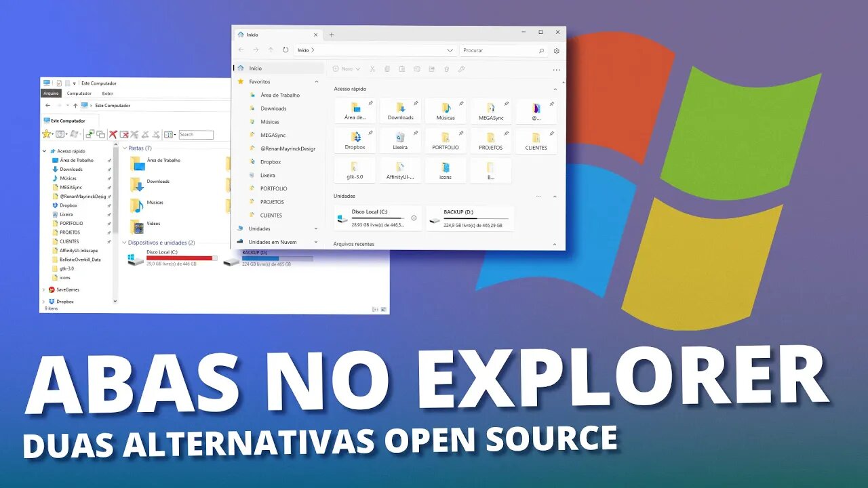Open the Lixeira tile in Acesso rápido grid
This screenshot has height=488, width=868.
click(x=400, y=140)
